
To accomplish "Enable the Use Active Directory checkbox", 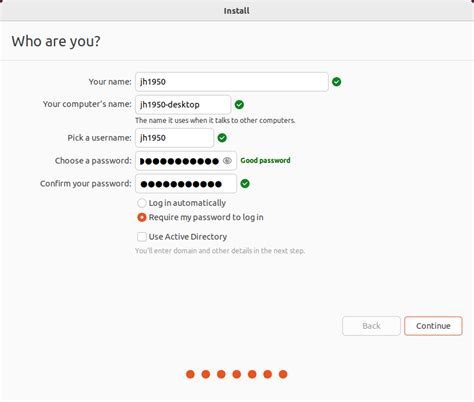I will tap(142, 237).
